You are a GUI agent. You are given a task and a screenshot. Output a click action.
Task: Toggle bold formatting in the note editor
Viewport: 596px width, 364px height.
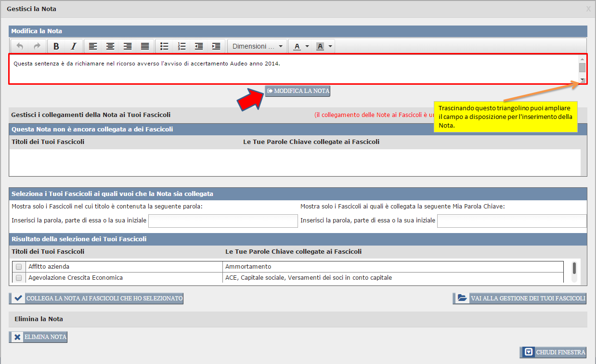[x=56, y=46]
